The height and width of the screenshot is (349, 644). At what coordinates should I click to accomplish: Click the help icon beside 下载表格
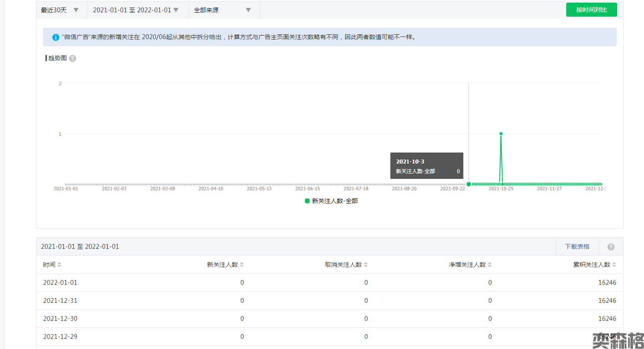[611, 247]
